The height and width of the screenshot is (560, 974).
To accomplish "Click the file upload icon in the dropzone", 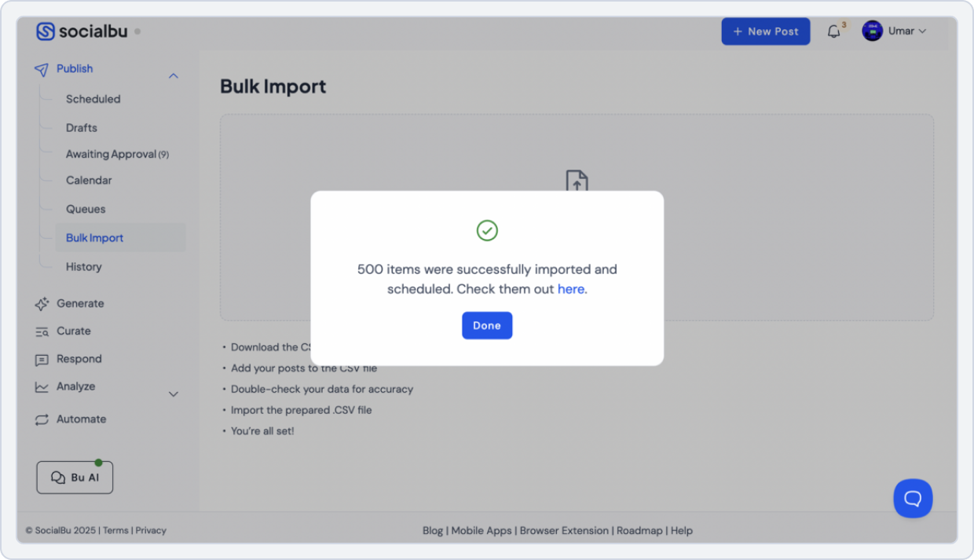I will [x=576, y=182].
